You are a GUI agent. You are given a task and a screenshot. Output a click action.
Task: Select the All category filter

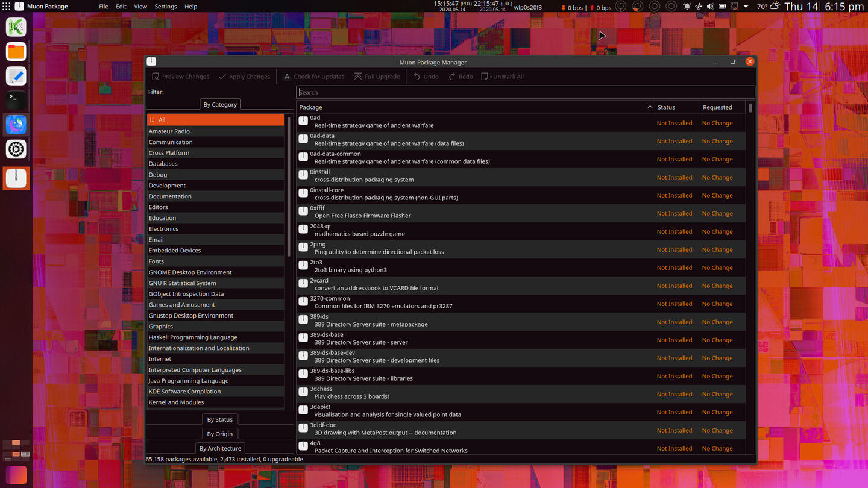click(x=215, y=120)
